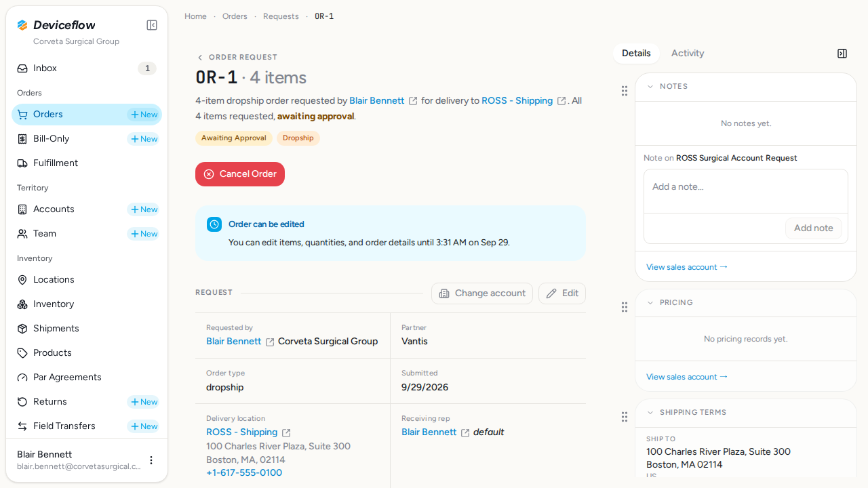Click the Products tag icon

22,353
